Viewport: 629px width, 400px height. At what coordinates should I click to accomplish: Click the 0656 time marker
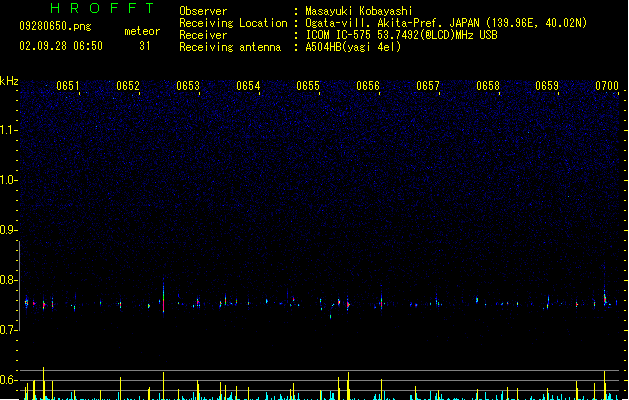pos(368,86)
